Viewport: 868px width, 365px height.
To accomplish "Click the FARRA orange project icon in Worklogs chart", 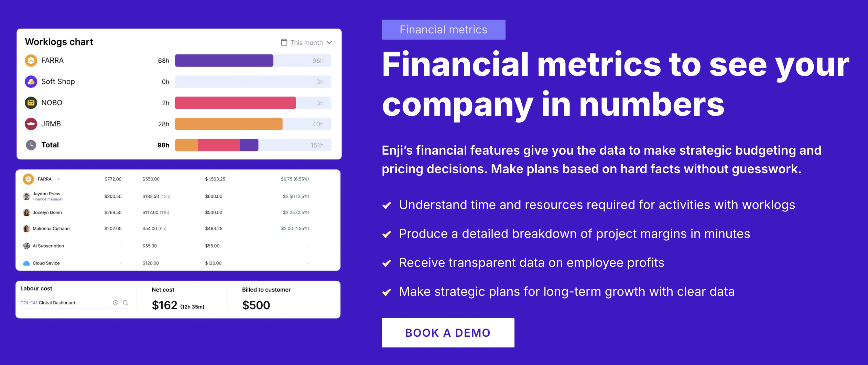I will point(31,61).
